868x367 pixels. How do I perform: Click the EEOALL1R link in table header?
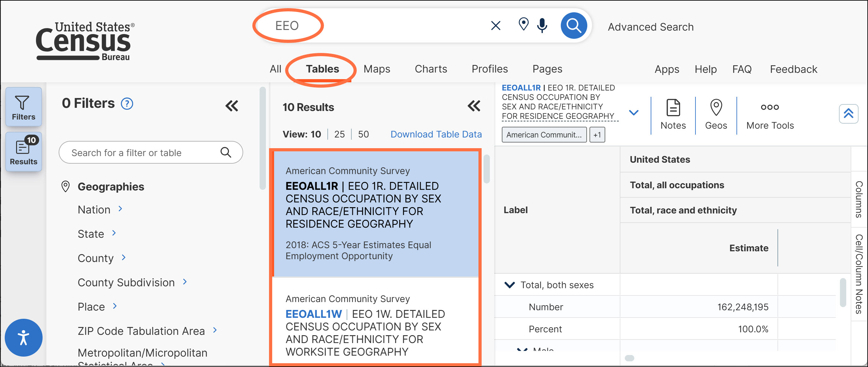[521, 88]
